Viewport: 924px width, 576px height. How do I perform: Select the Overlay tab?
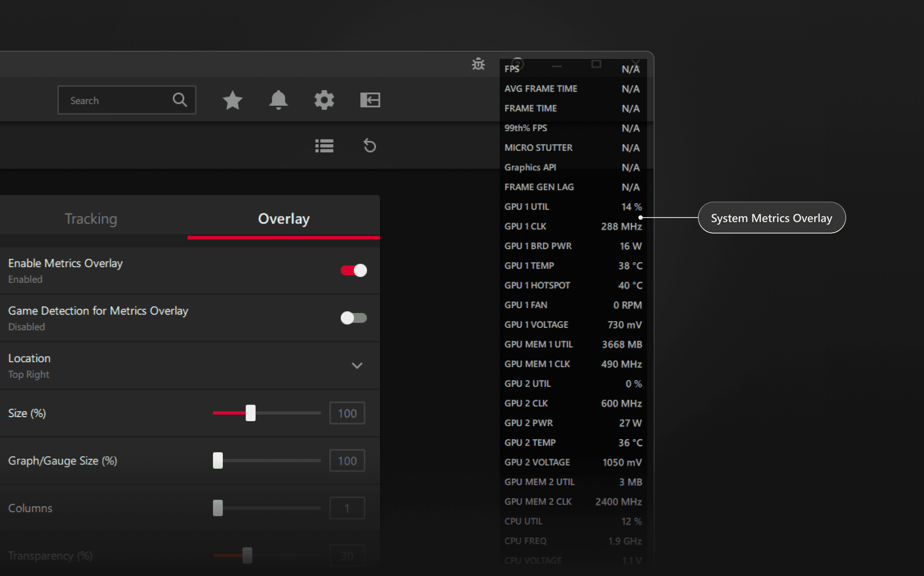(x=284, y=219)
